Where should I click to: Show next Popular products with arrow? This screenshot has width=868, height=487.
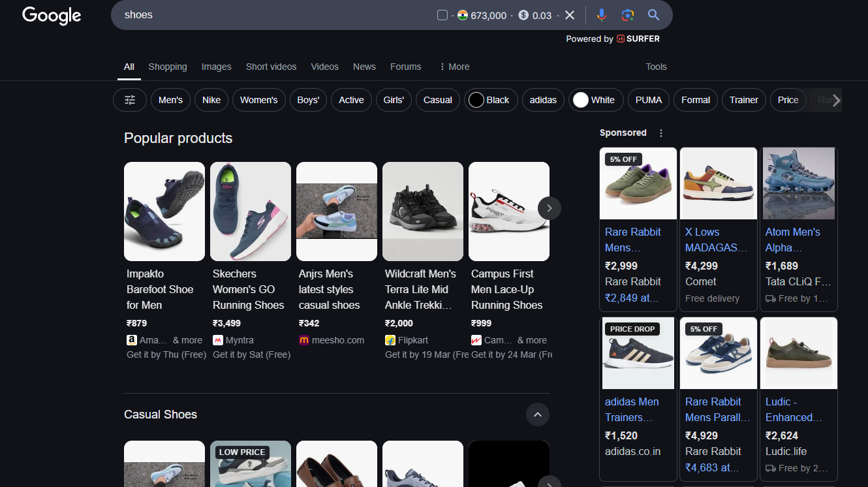[x=550, y=208]
